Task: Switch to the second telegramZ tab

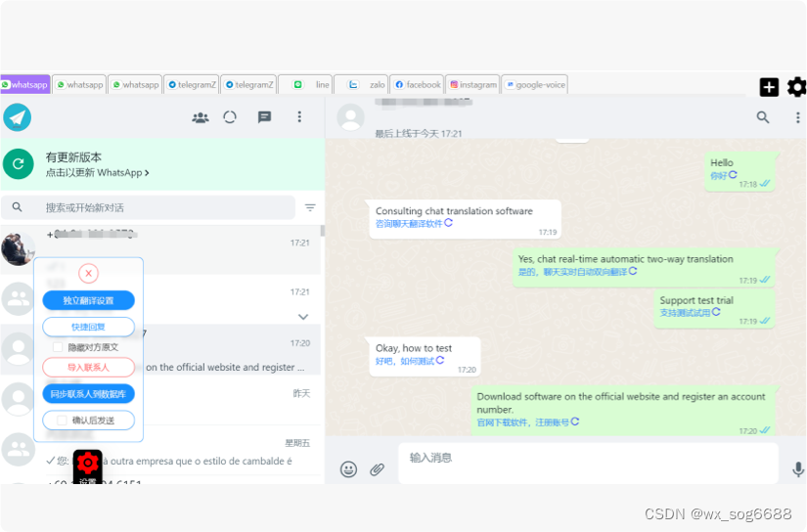Action: tap(248, 85)
